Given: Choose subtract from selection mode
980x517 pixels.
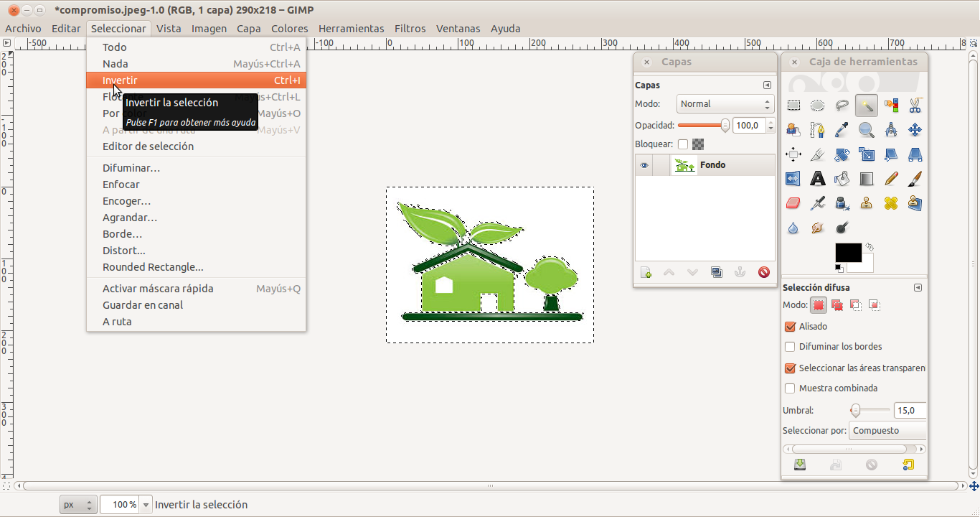Looking at the screenshot, I should pos(856,305).
